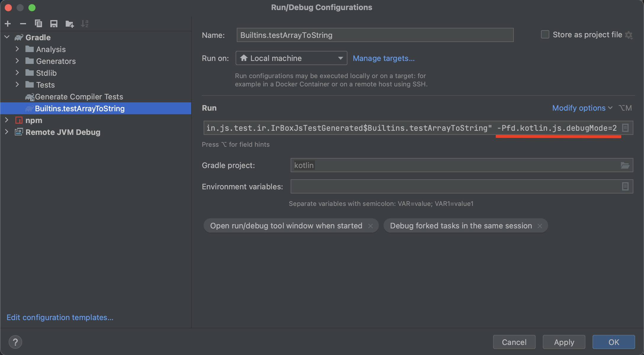Open the Run on Local machine dropdown
The width and height of the screenshot is (644, 355).
[x=291, y=58]
